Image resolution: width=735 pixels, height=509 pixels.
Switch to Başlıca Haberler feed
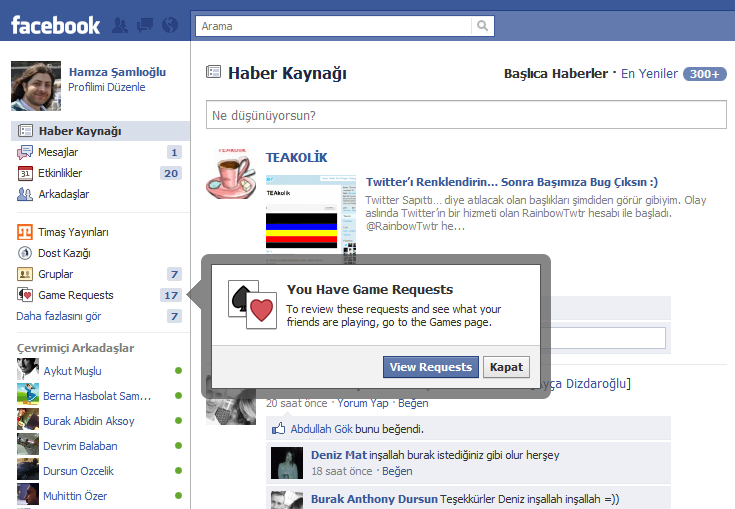click(x=555, y=74)
